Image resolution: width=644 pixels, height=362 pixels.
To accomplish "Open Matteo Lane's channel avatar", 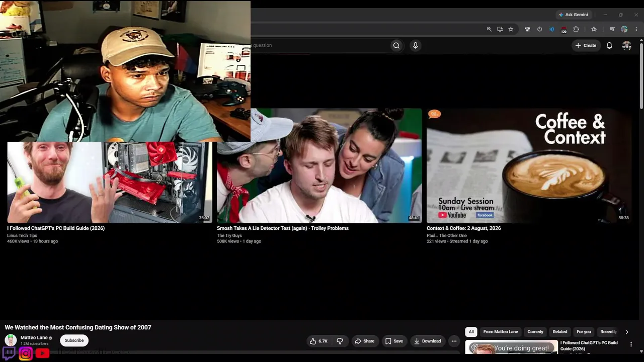I will point(11,340).
